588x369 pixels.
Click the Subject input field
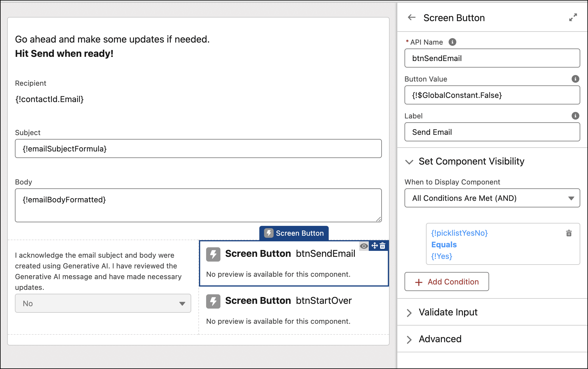198,148
